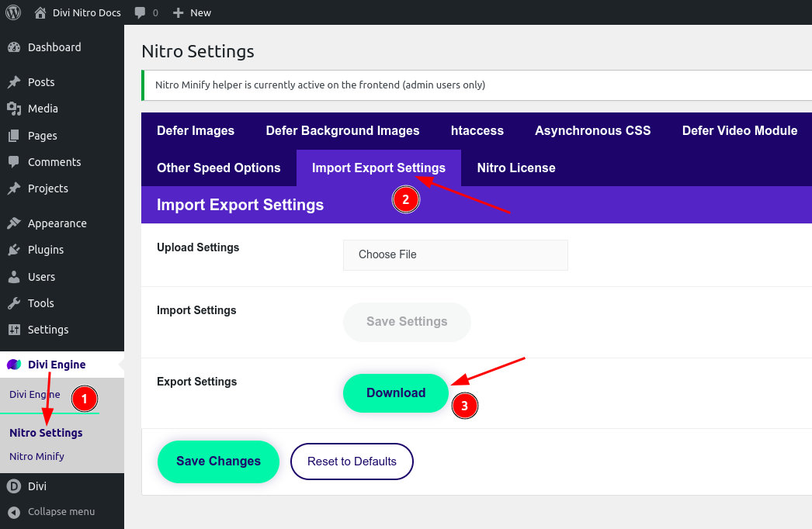Image resolution: width=812 pixels, height=529 pixels.
Task: Open the New menu in the admin bar
Action: coord(191,12)
